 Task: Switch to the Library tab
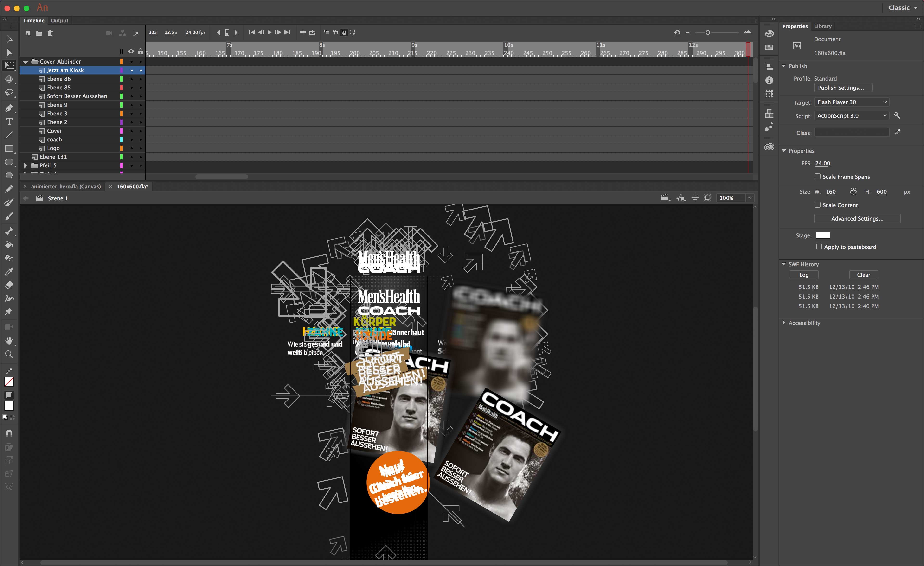[823, 27]
